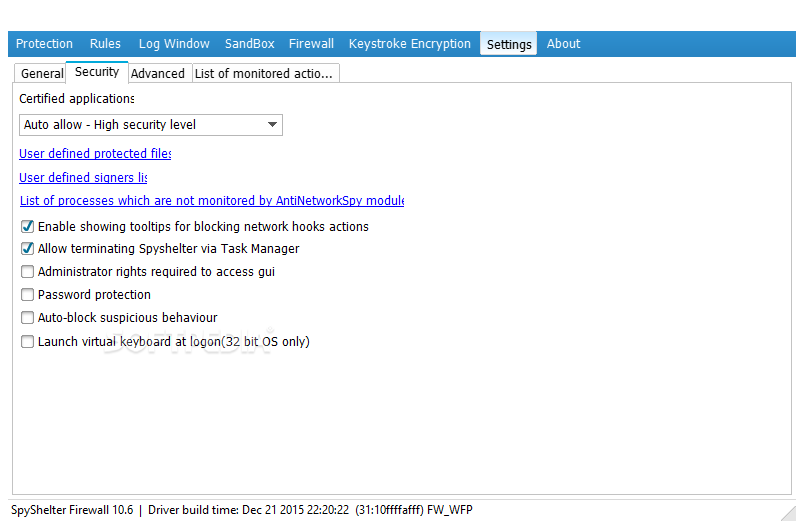Switch to the General settings subtab
Screen dimensions: 804x529
coord(41,73)
